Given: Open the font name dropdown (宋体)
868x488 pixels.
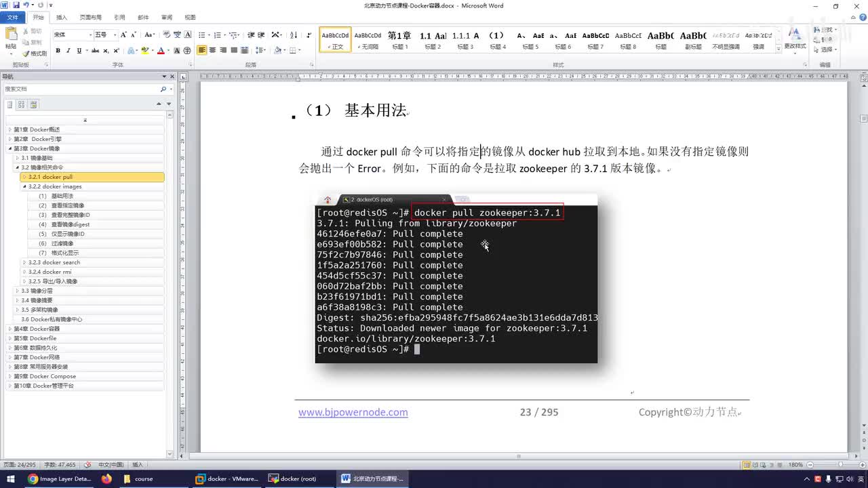Looking at the screenshot, I should [90, 35].
